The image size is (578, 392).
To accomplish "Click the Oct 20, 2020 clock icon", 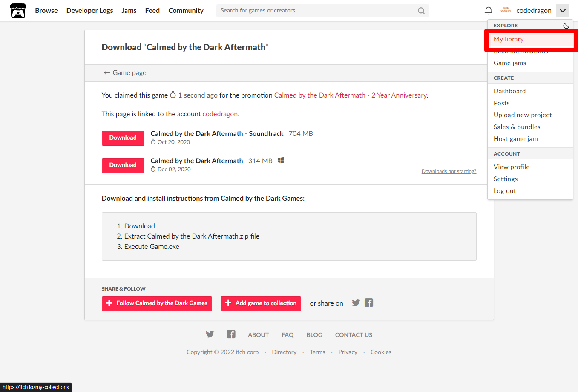I will click(153, 142).
